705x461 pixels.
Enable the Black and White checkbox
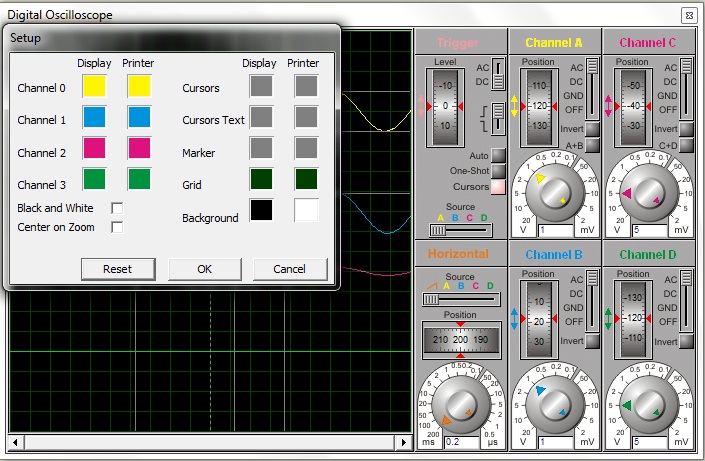[117, 208]
